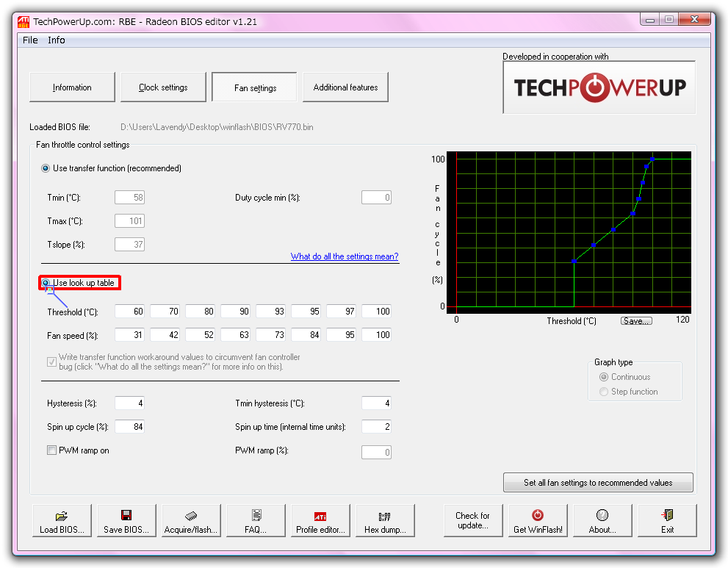Click the Fan speed field showing 31
Screen dimensions: 728x568
tap(129, 335)
